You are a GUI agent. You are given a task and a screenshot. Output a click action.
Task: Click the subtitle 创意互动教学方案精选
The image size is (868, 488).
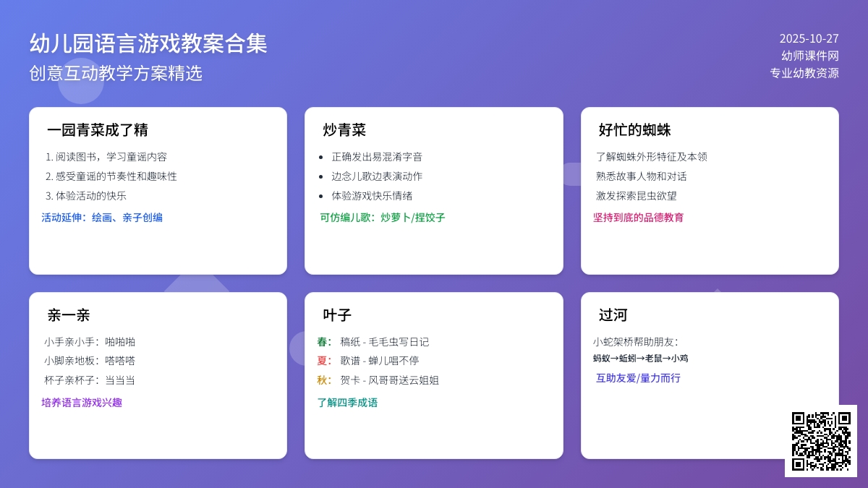coord(116,72)
